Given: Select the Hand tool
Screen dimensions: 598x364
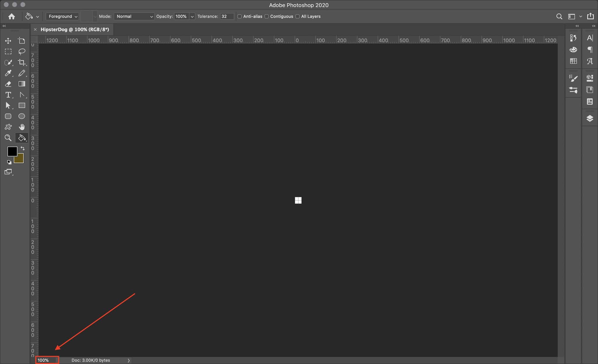Looking at the screenshot, I should (22, 127).
